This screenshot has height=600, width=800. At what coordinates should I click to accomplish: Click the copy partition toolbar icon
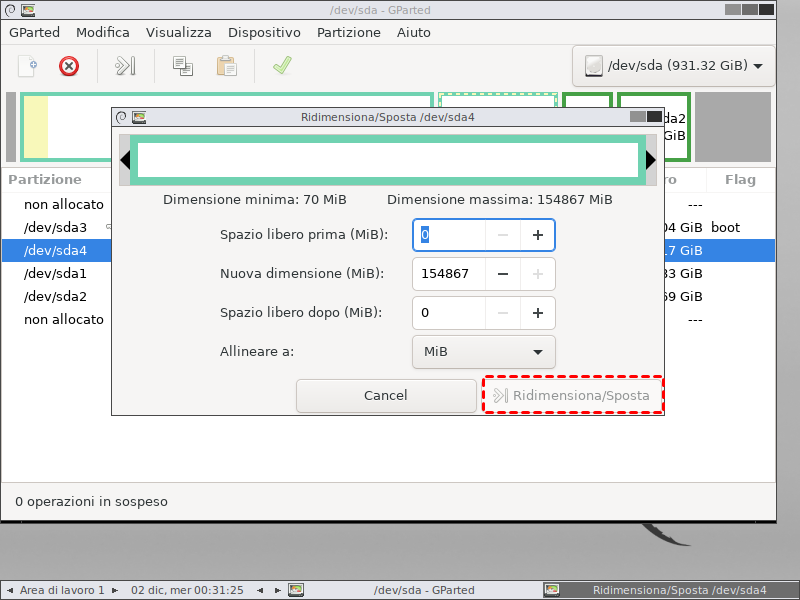183,66
